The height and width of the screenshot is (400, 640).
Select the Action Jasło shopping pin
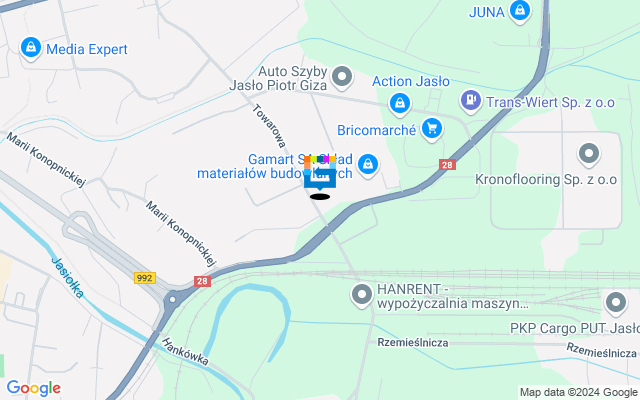tap(400, 104)
